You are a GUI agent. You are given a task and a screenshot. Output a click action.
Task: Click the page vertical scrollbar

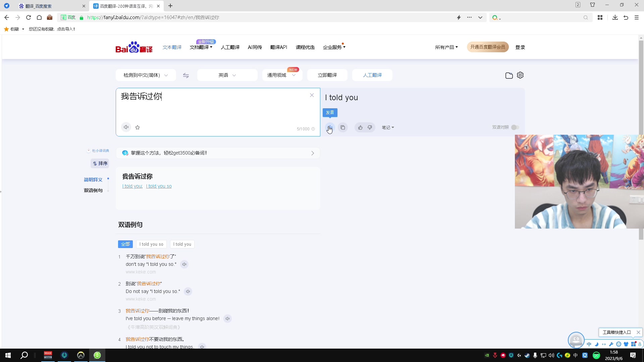coord(641,140)
